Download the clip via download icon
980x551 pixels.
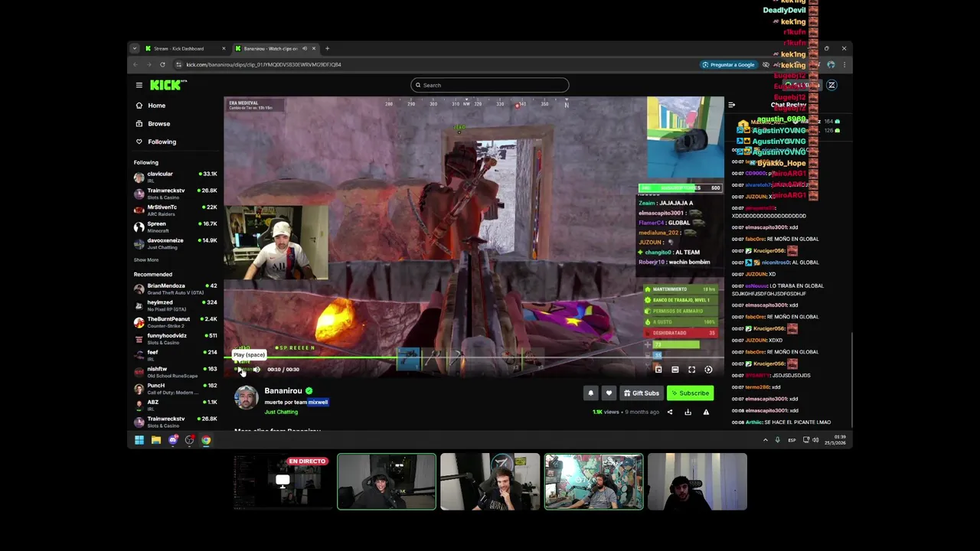point(688,412)
